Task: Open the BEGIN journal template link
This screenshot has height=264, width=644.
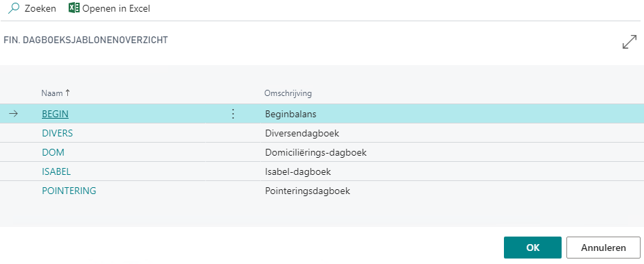Action: coord(55,114)
